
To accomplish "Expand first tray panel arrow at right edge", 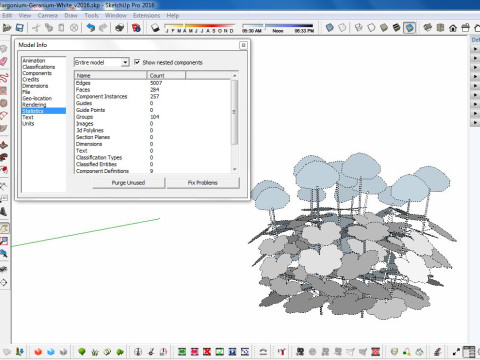I will [475, 49].
